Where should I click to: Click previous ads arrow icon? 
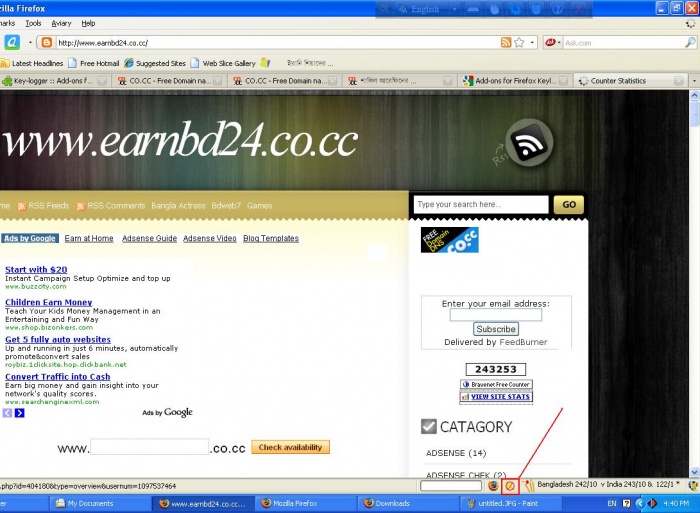(x=8, y=413)
